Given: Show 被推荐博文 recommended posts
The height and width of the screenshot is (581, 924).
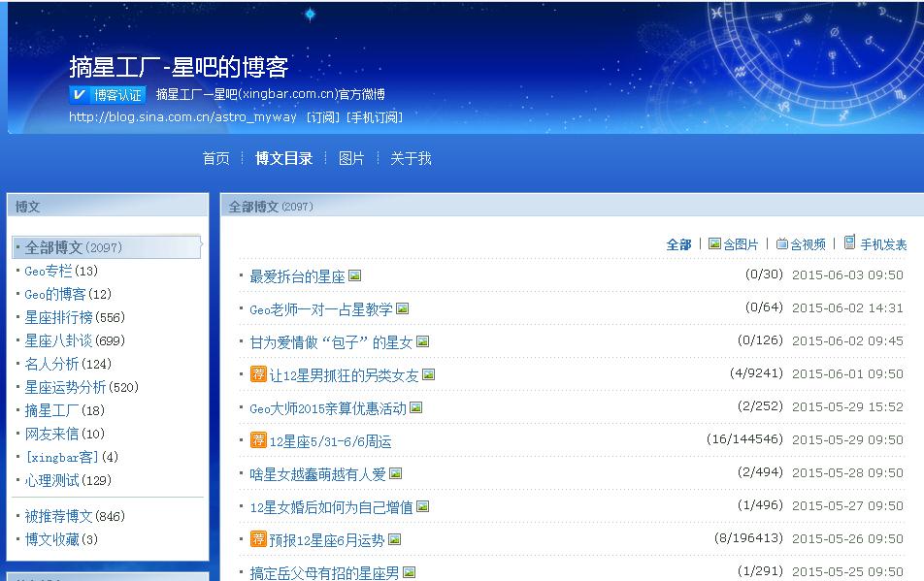Looking at the screenshot, I should click(74, 516).
